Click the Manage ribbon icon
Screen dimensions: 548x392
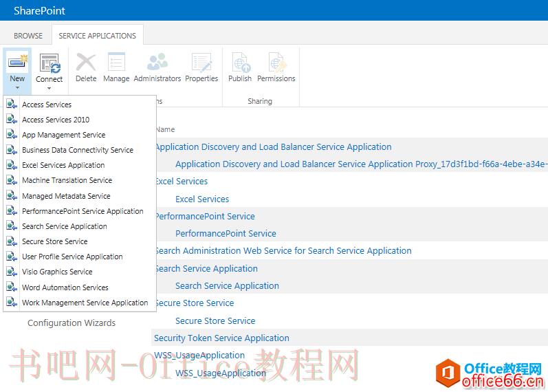[116, 63]
